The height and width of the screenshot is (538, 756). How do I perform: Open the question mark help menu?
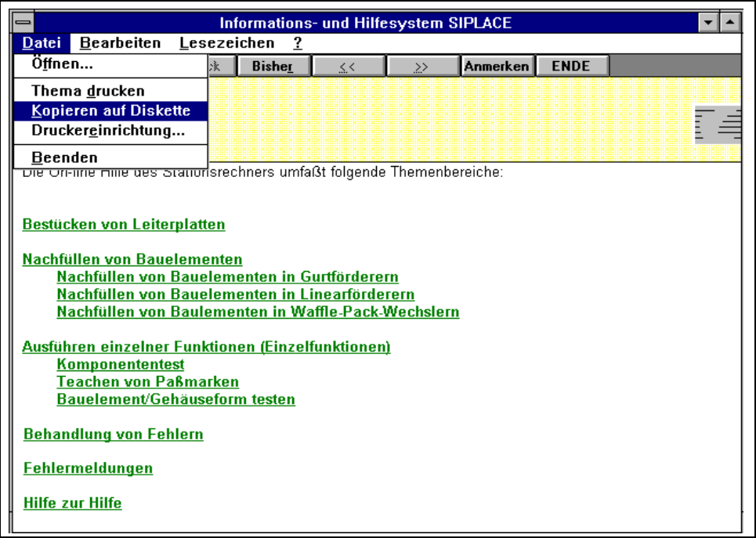pyautogui.click(x=298, y=43)
